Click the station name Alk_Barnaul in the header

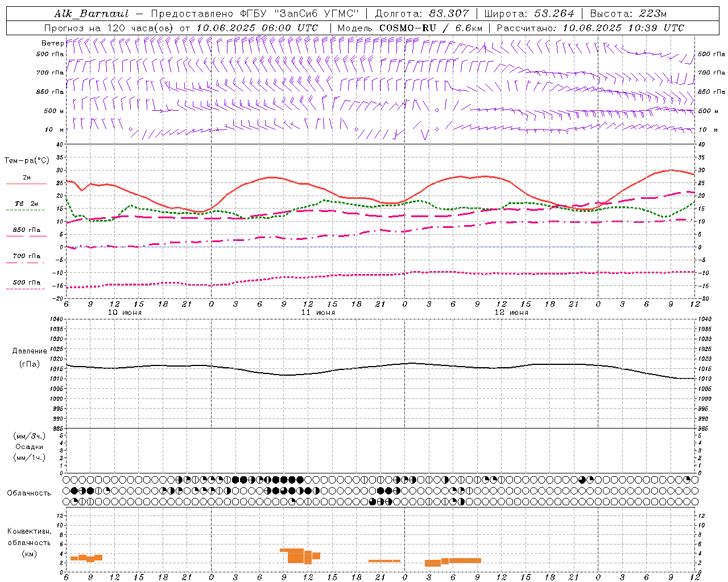tap(92, 14)
